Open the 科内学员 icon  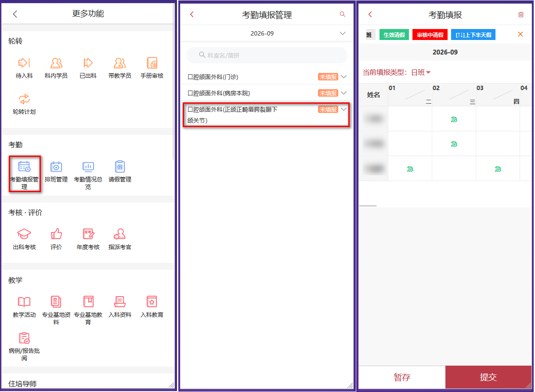56,63
